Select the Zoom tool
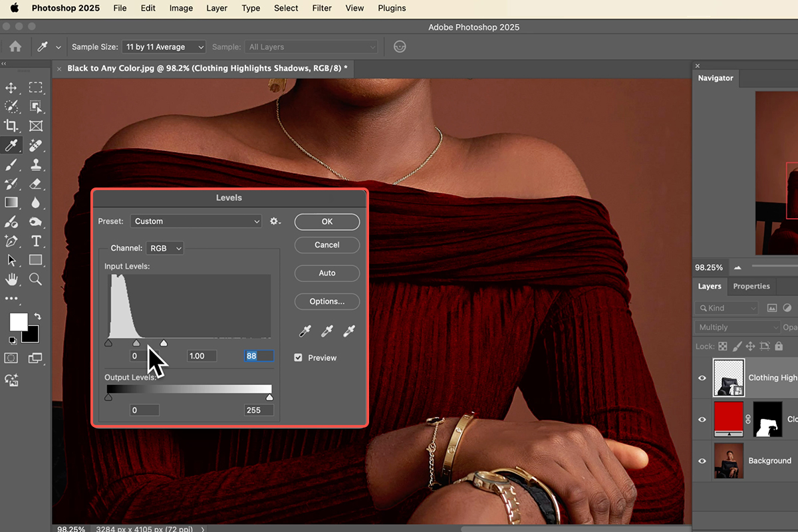This screenshot has width=798, height=532. [x=36, y=279]
